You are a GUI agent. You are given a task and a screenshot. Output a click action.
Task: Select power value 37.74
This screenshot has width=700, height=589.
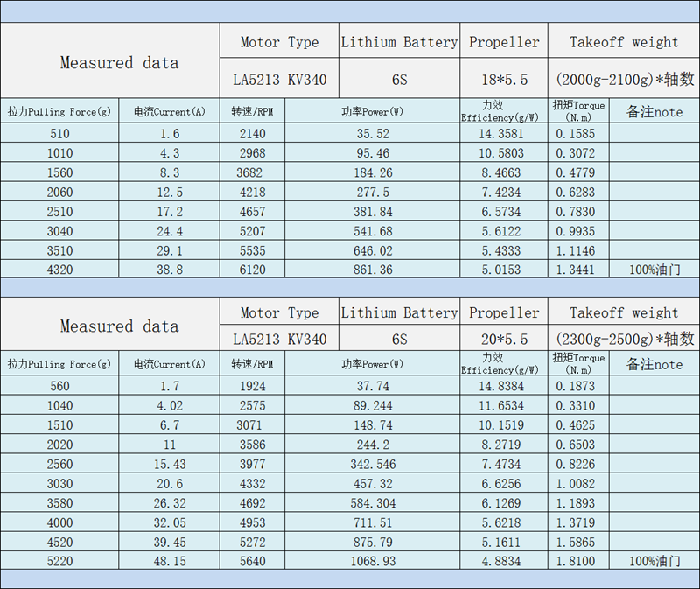click(373, 386)
